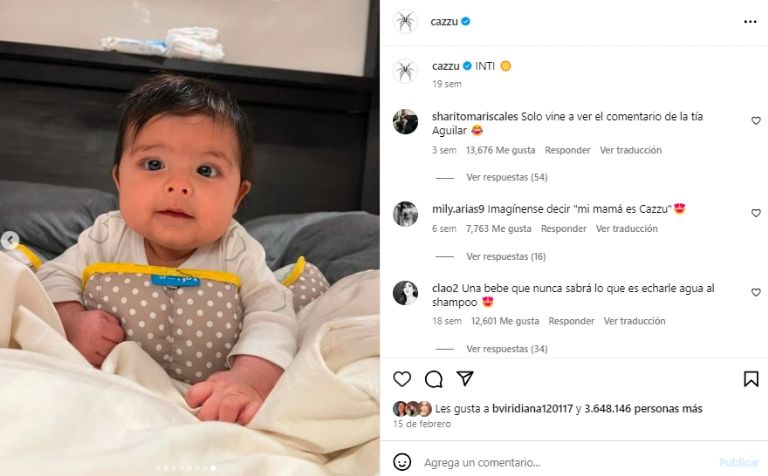Reply to sharitomariscales via Responder
Viewport: 768px width, 476px height.
coord(567,150)
